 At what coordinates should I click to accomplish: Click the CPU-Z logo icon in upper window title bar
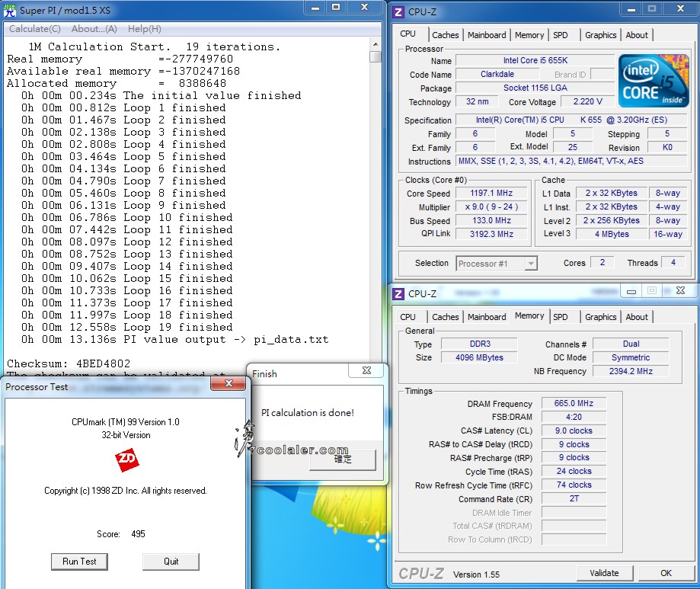398,11
